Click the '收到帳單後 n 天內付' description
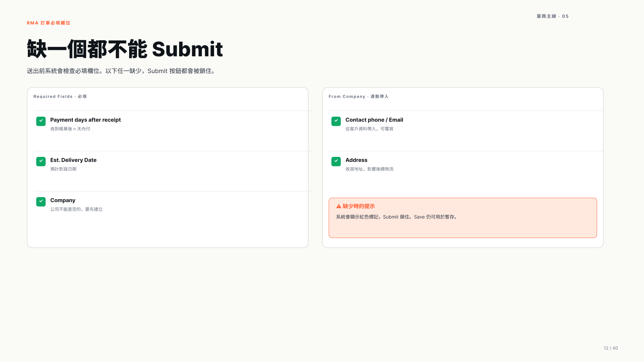The height and width of the screenshot is (362, 644). [70, 129]
